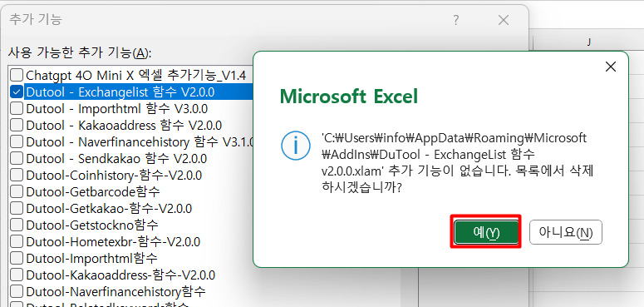Check the Chatgpt 4O Mini X add-in checkbox
This screenshot has width=644, height=307.
coord(17,75)
